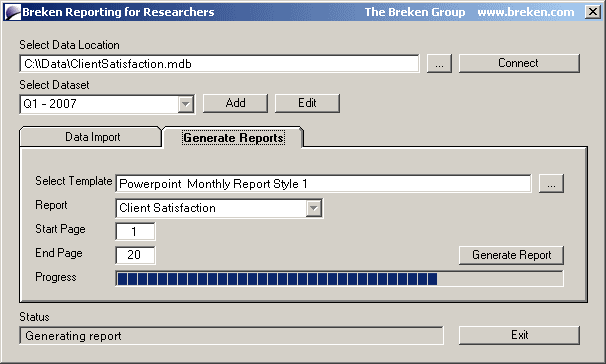Click the Breken logo icon in title bar
The image size is (606, 364).
coord(12,12)
